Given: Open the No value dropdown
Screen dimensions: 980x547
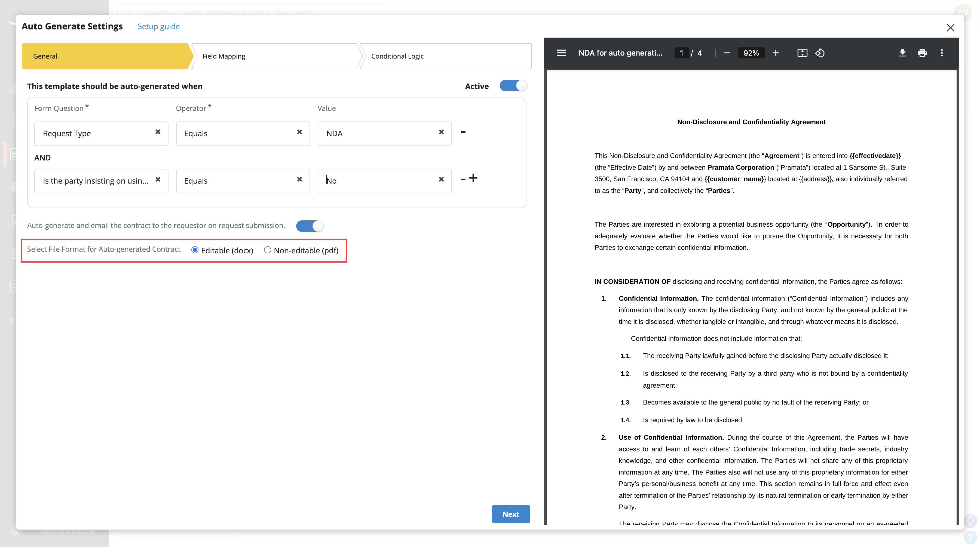Looking at the screenshot, I should pyautogui.click(x=385, y=181).
